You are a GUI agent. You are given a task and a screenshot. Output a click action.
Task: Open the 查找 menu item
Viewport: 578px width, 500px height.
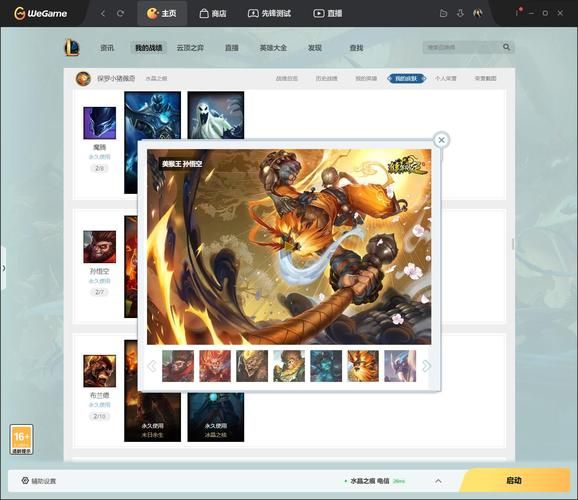356,48
